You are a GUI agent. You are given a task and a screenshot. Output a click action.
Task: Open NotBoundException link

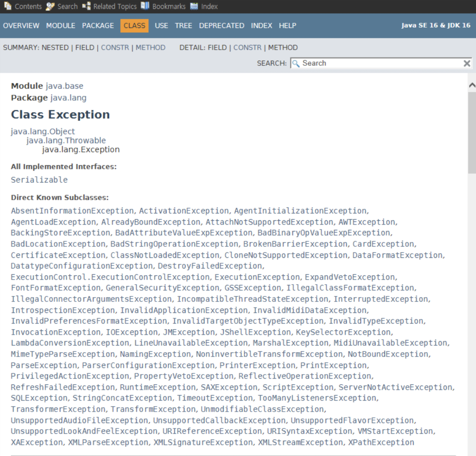(388, 354)
